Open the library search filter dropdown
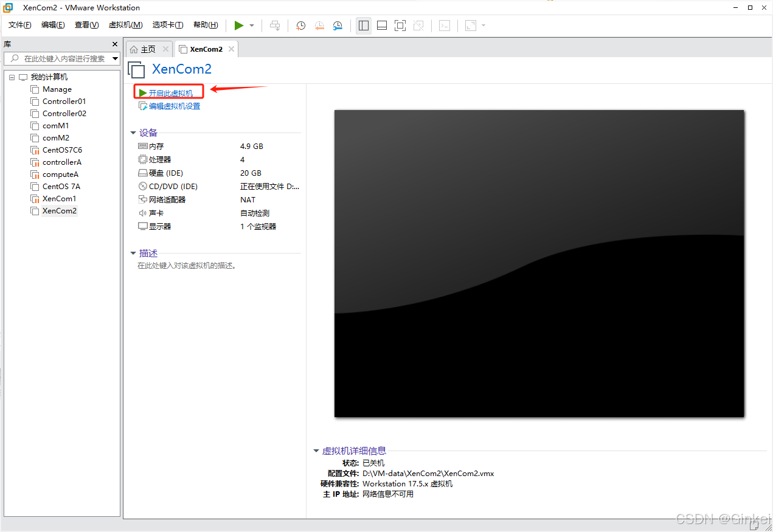This screenshot has width=773, height=532. 116,58
